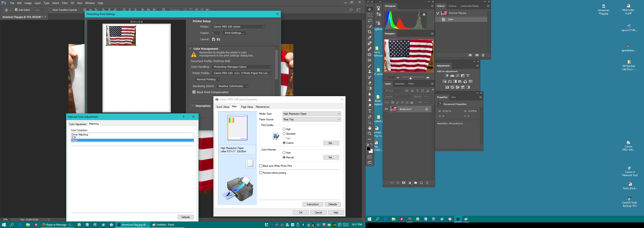Click the Print Settings button
Screen dimensions: 644x228
point(234,33)
